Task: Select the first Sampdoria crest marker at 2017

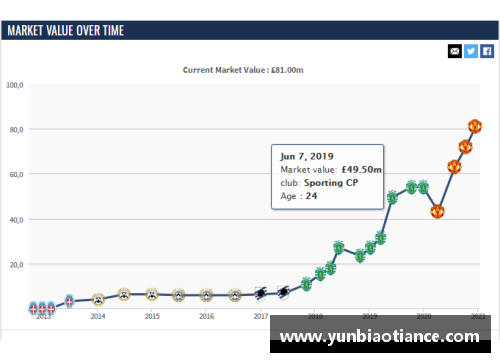Action: (x=261, y=294)
